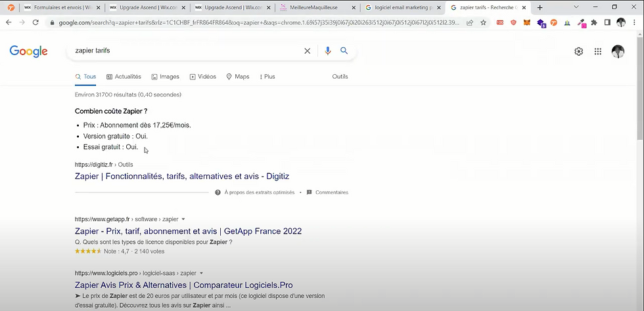Image resolution: width=644 pixels, height=311 pixels.
Task: Expand getapp.fr result options arrow
Action: (183, 219)
